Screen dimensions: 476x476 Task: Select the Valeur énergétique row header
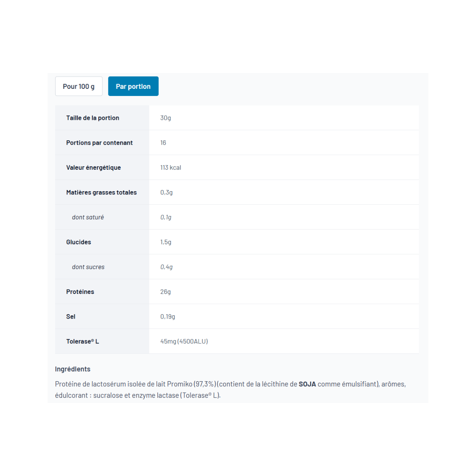point(94,167)
